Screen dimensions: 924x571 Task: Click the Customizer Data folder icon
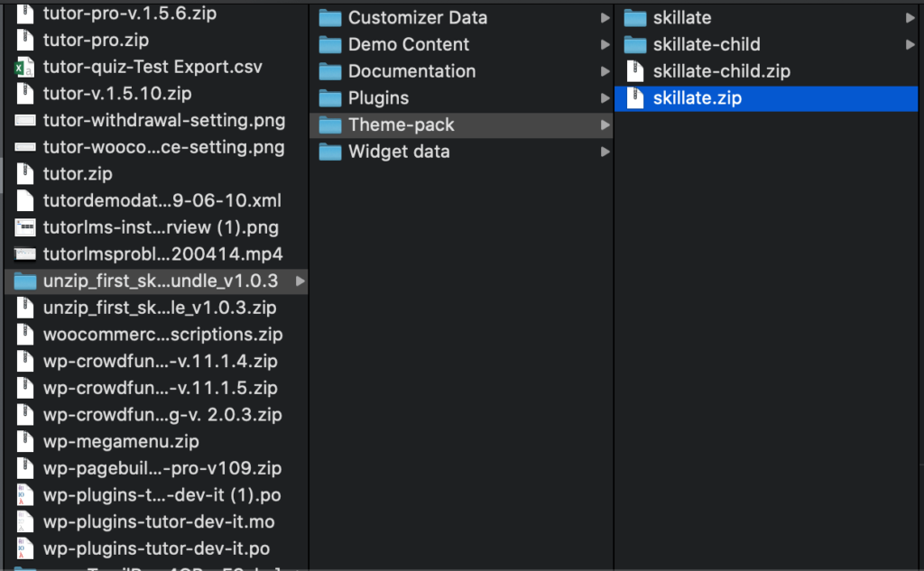coord(330,18)
